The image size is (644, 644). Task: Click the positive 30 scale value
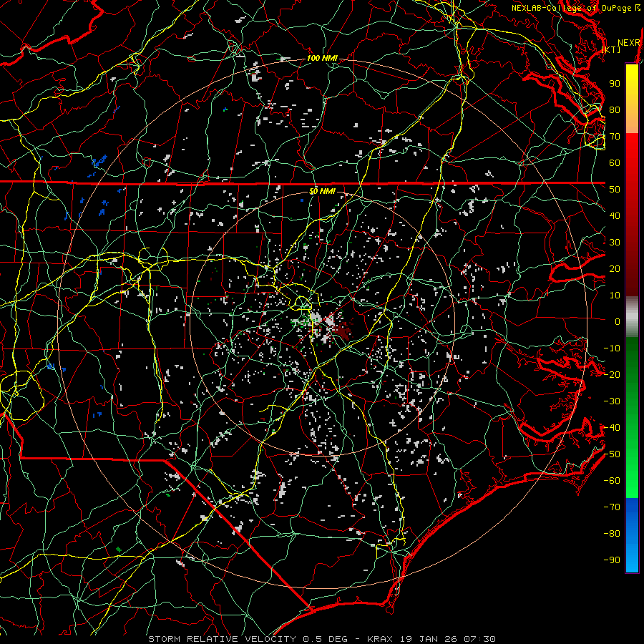tap(615, 243)
